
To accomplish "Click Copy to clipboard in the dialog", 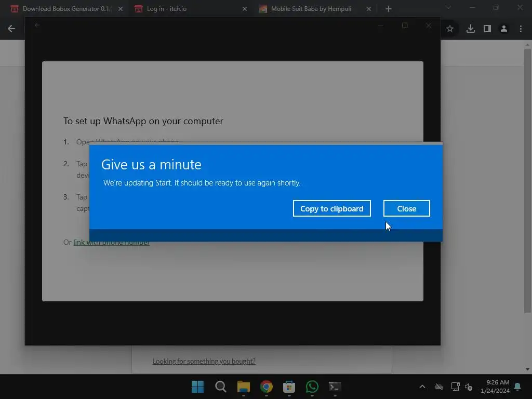I will [x=331, y=208].
